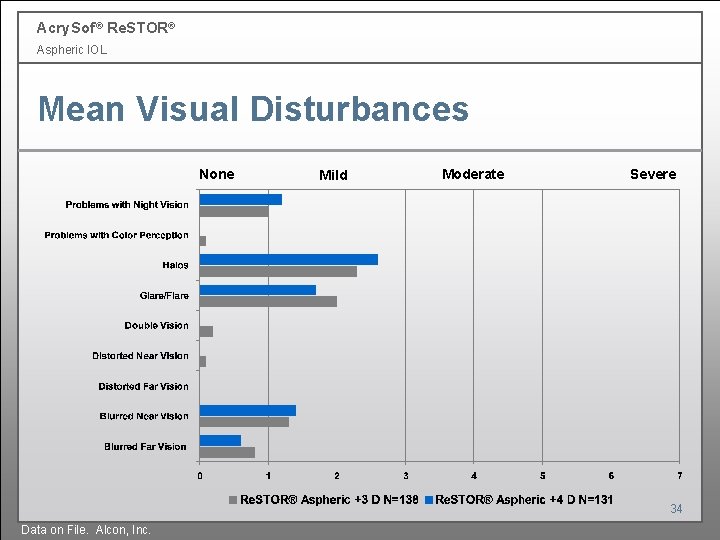
Task: Click the 'Mean Visual Disturbances' slide title
Action: click(253, 109)
